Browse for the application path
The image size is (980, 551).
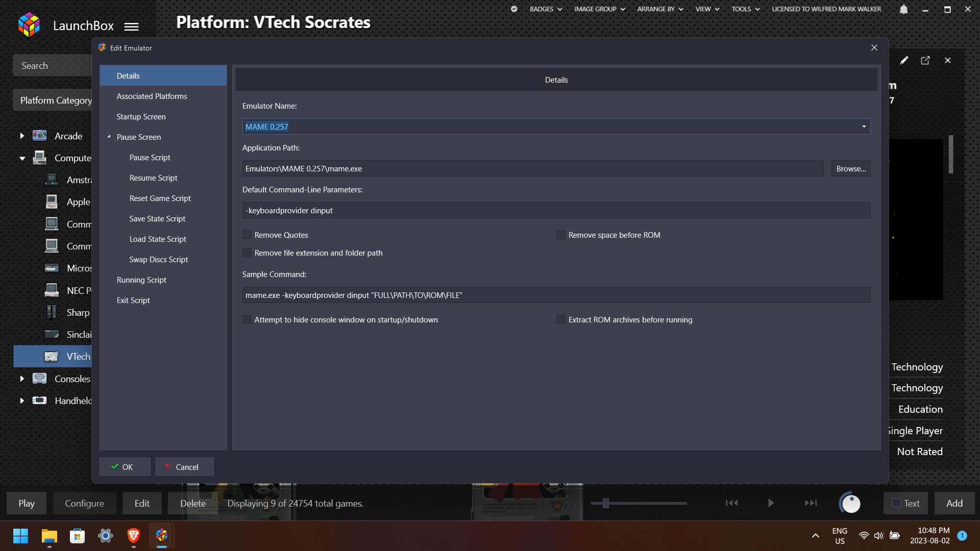(851, 168)
